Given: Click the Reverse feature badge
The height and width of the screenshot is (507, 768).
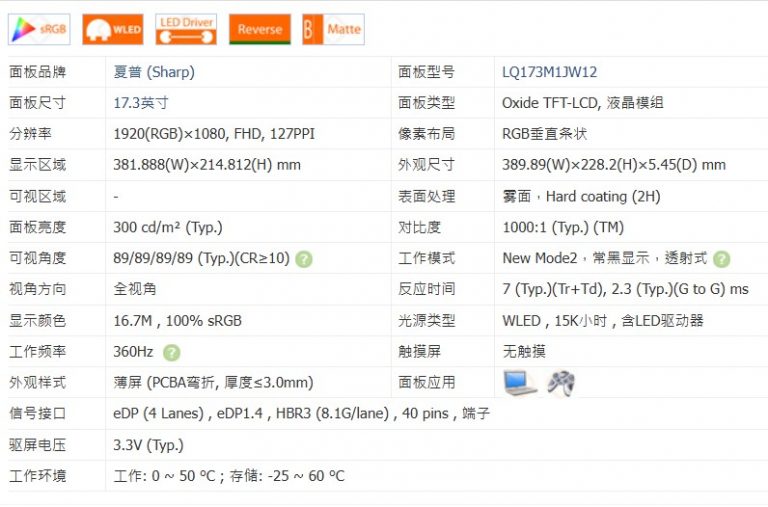Looking at the screenshot, I should 260,30.
